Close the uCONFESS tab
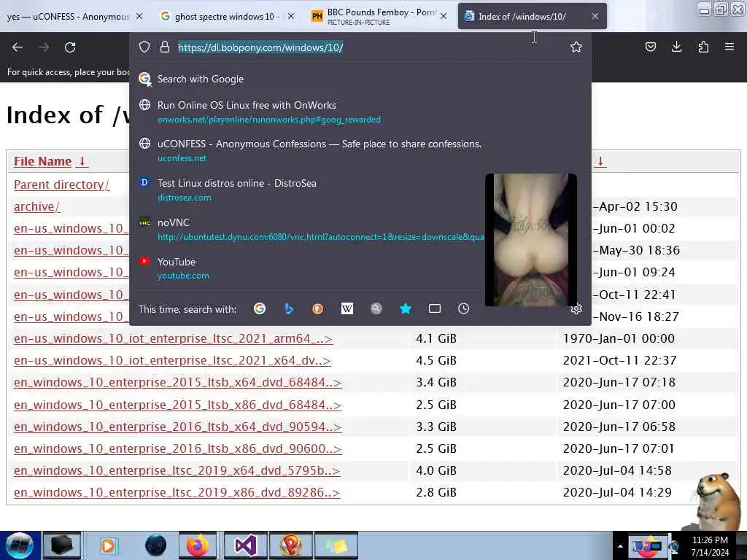This screenshot has height=560, width=747. coord(139,16)
